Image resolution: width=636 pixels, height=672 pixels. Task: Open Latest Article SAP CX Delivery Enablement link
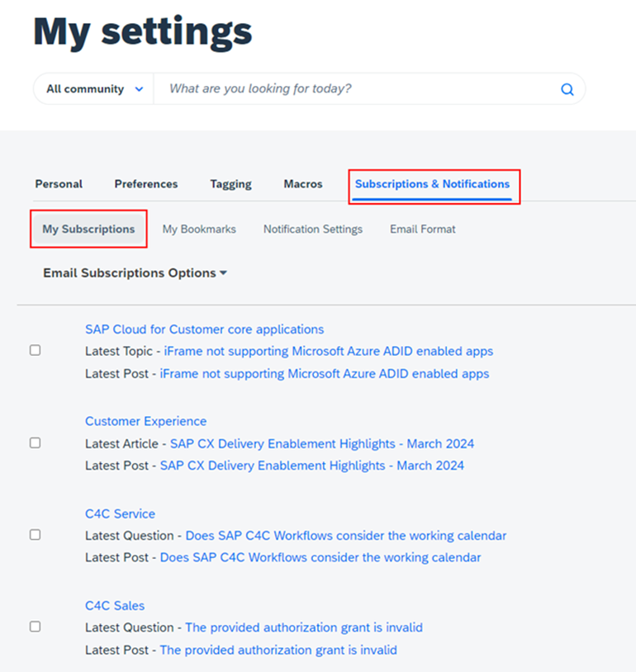coord(322,443)
